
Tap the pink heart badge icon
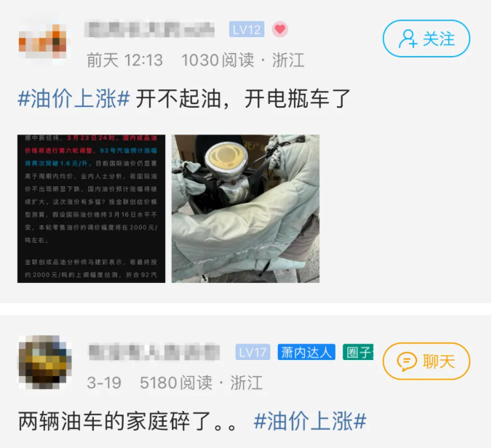pyautogui.click(x=280, y=30)
